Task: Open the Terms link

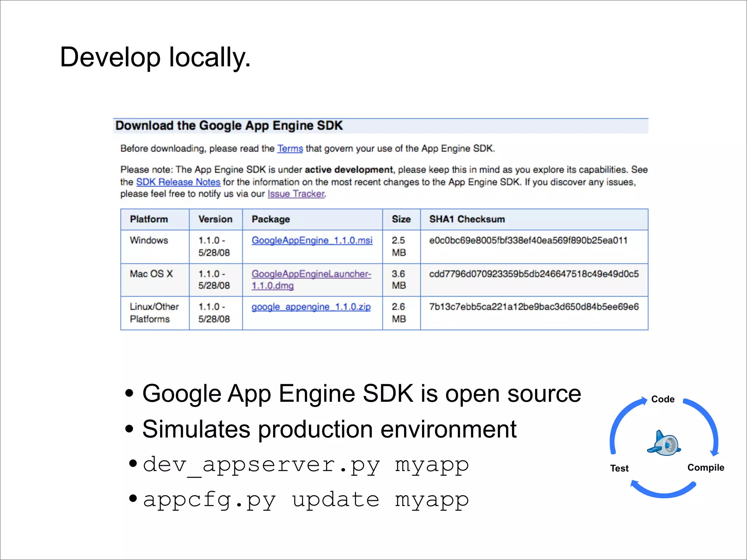Action: pyautogui.click(x=290, y=149)
